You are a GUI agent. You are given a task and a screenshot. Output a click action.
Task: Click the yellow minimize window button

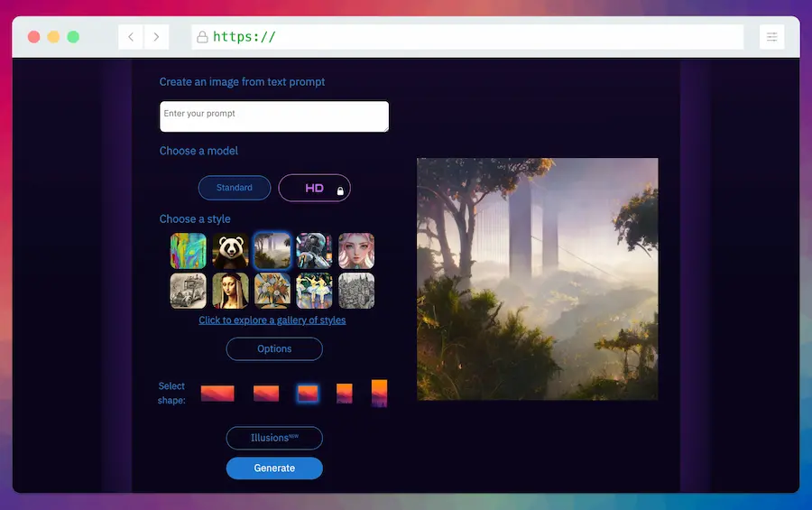click(53, 37)
